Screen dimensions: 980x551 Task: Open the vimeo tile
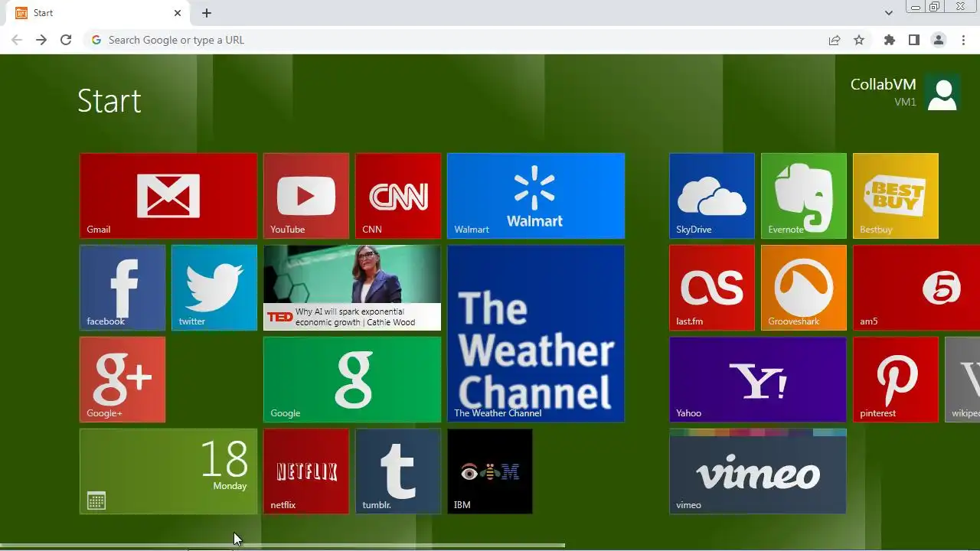758,471
